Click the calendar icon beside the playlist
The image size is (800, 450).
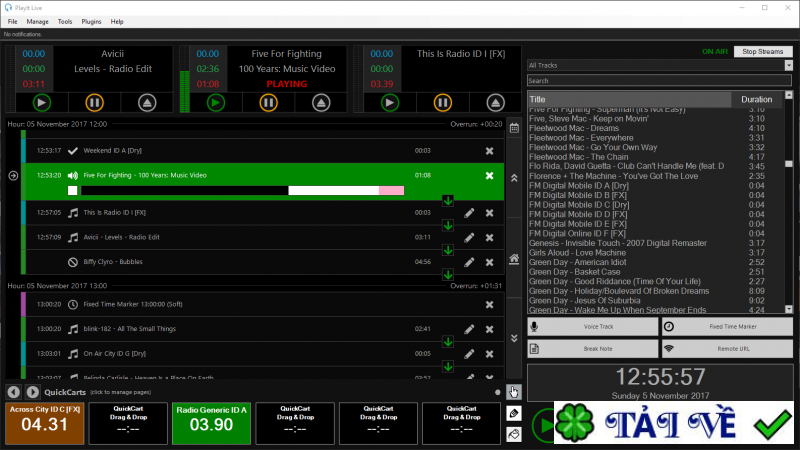pos(514,128)
